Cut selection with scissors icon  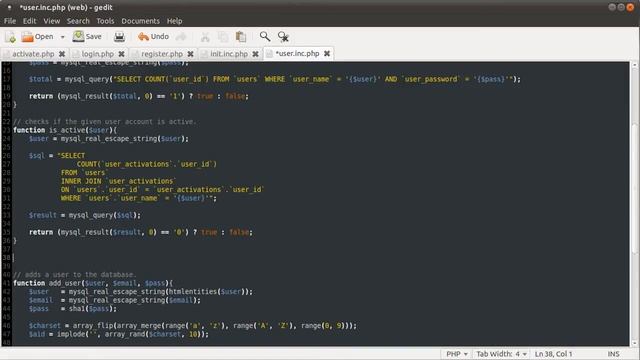pos(205,37)
